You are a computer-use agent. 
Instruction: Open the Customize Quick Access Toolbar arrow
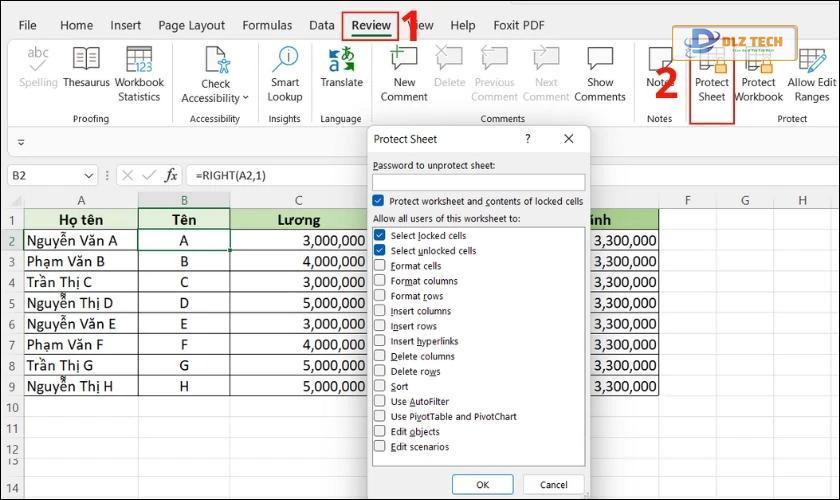tap(21, 143)
